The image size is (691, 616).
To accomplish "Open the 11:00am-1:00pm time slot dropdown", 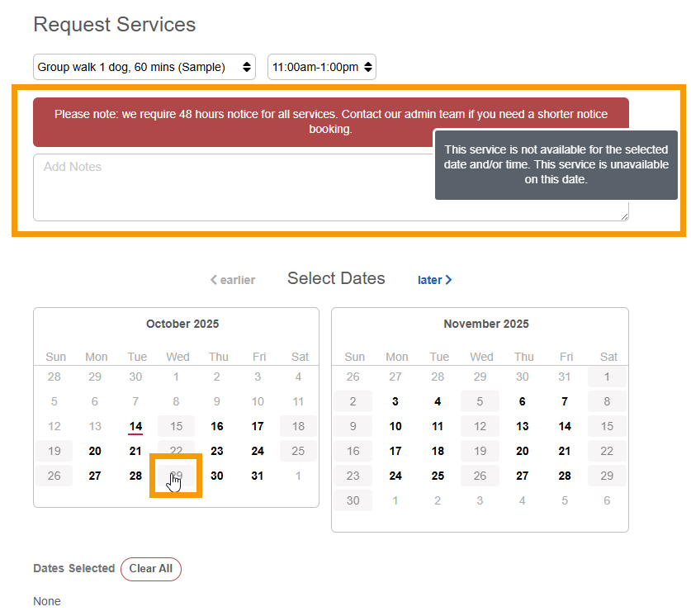I will tap(321, 67).
